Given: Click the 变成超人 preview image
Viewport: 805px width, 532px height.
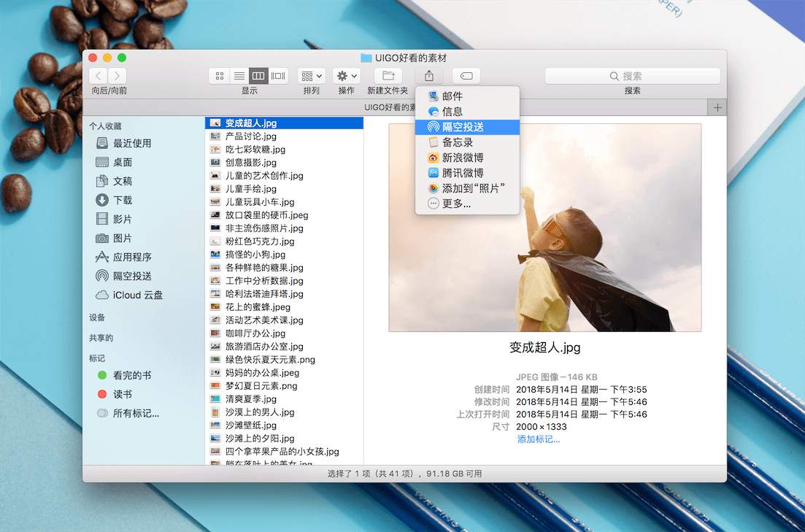Looking at the screenshot, I should [544, 228].
